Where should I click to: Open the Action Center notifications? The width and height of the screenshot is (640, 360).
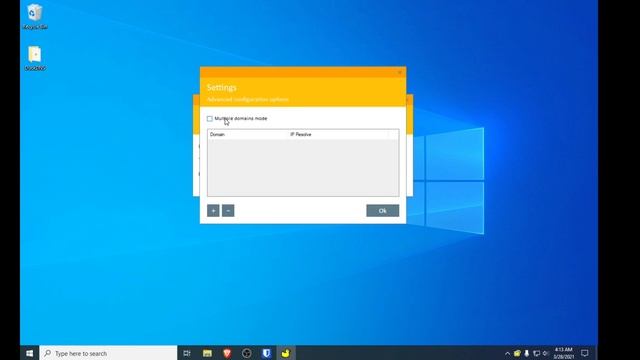tap(585, 353)
